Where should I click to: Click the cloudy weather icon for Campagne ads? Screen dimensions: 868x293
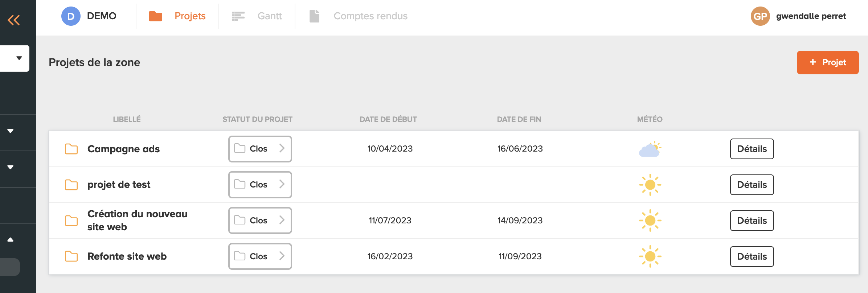tap(650, 149)
